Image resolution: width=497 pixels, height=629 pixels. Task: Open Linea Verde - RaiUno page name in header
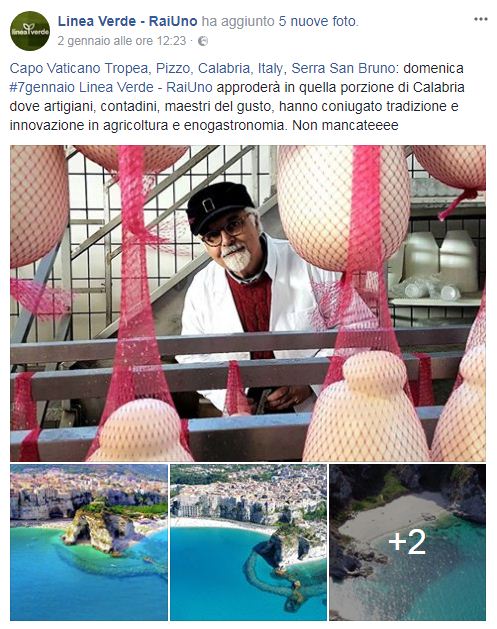(127, 21)
